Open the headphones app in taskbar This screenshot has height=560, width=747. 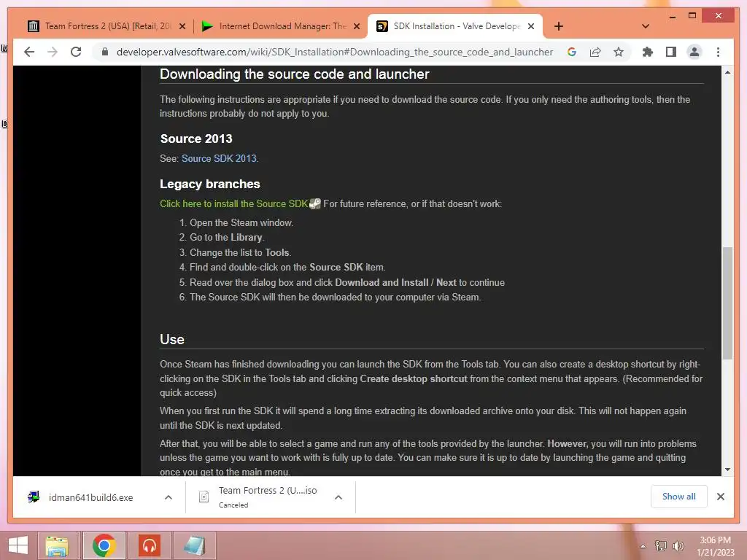150,545
